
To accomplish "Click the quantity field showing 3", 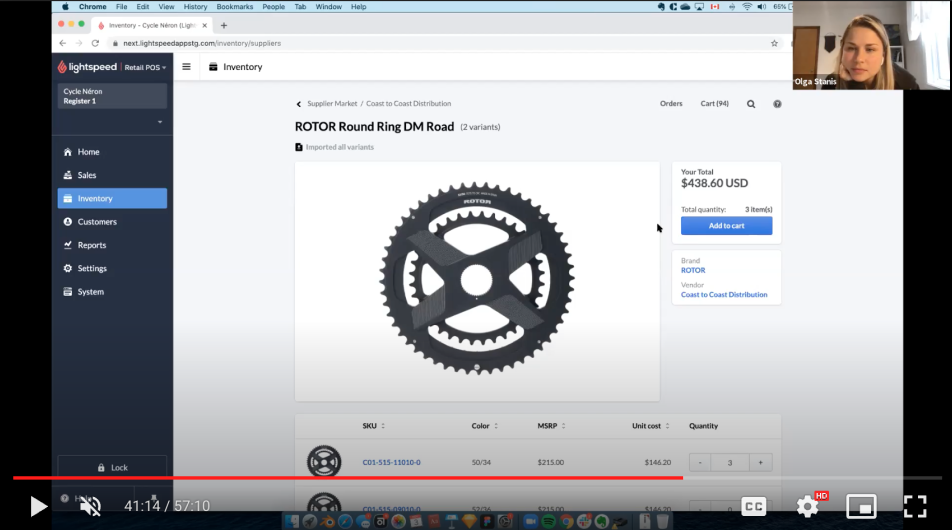I will pyautogui.click(x=730, y=463).
